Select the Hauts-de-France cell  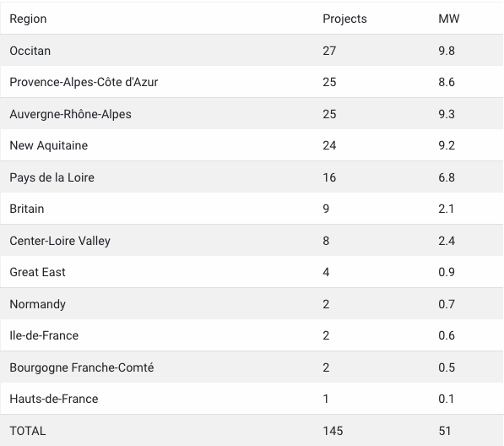click(x=54, y=399)
